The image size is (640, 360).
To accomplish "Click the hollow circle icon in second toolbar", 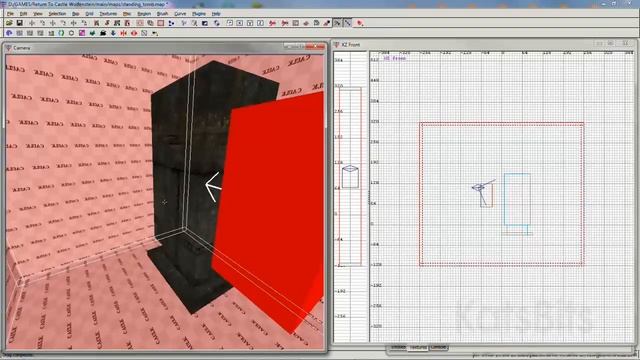I will tap(71, 33).
